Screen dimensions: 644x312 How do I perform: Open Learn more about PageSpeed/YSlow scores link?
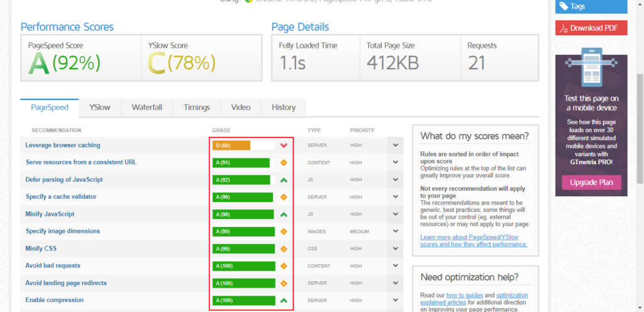474,240
